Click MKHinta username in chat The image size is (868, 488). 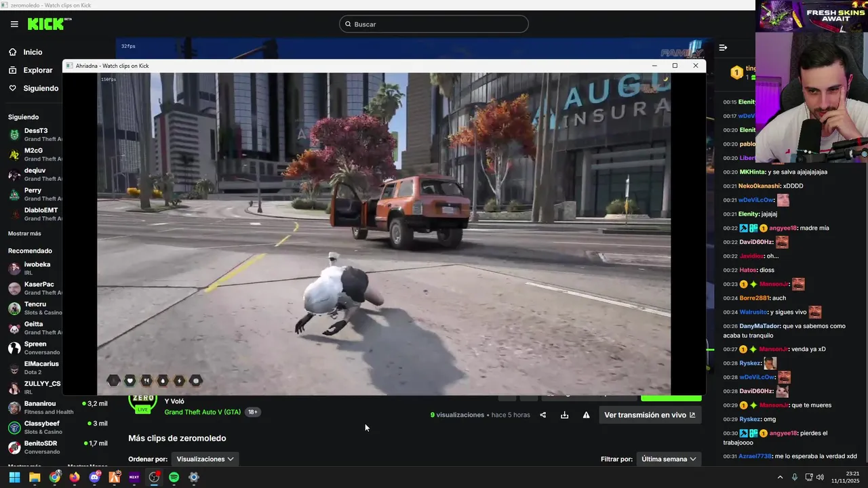coord(752,172)
